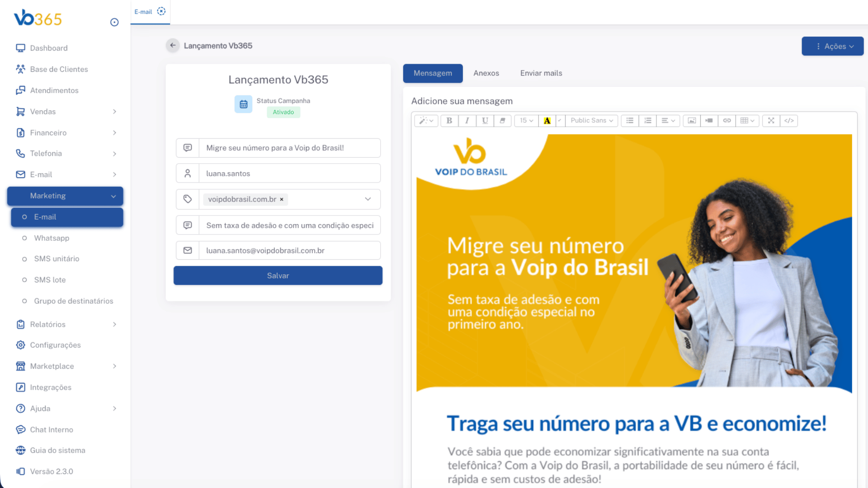868x488 pixels.
Task: Click the luana.santos@voipdobrasil.com.br email field
Action: (290, 250)
